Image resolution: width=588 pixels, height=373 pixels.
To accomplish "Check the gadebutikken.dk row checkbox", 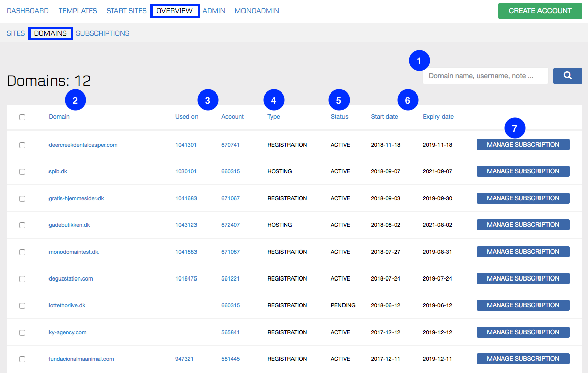I will click(x=22, y=225).
